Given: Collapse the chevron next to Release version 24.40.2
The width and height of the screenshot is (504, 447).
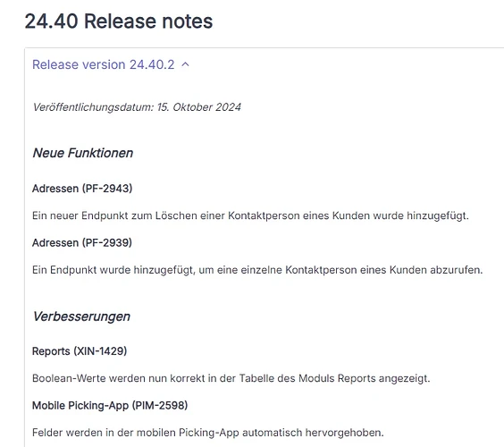Looking at the screenshot, I should point(186,64).
